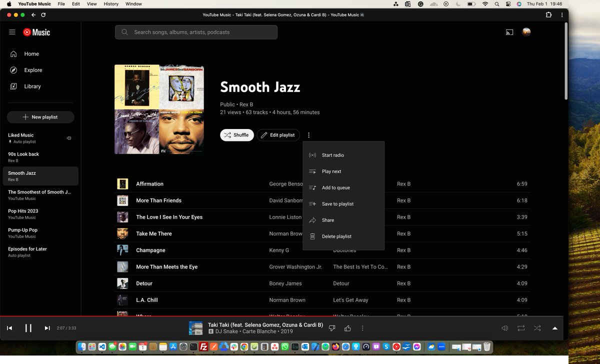
Task: Click the now playing album thumbnail
Action: [x=195, y=328]
